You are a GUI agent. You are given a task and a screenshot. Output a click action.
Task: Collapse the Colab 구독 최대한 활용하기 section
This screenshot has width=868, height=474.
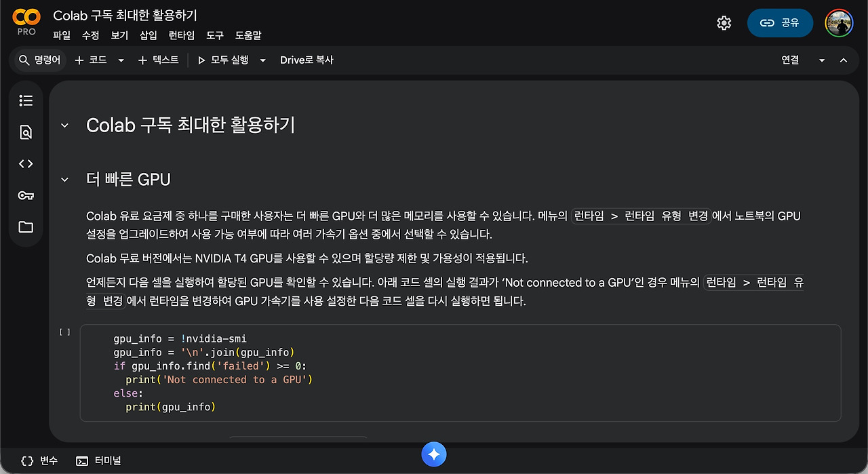point(65,125)
